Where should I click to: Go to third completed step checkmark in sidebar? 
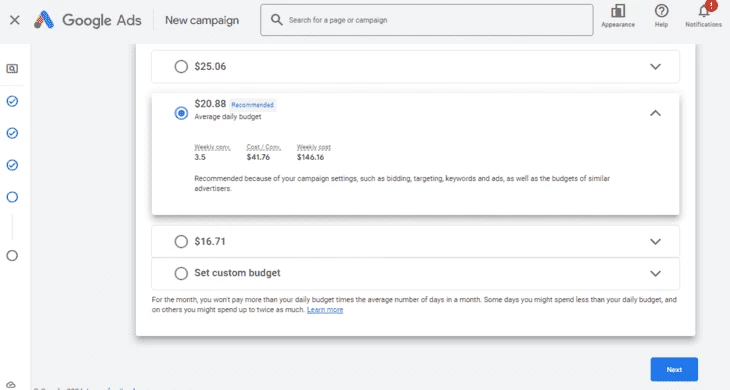tap(12, 165)
